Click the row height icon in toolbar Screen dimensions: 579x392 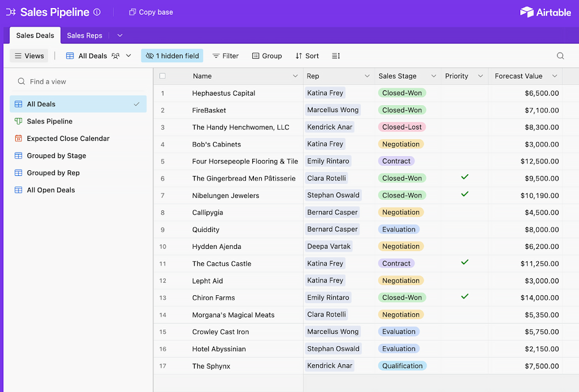[x=336, y=56]
